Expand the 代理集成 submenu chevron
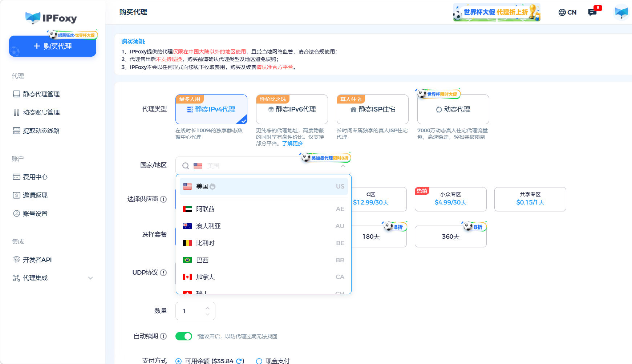Screen dimensions: 632x364 tap(90, 278)
